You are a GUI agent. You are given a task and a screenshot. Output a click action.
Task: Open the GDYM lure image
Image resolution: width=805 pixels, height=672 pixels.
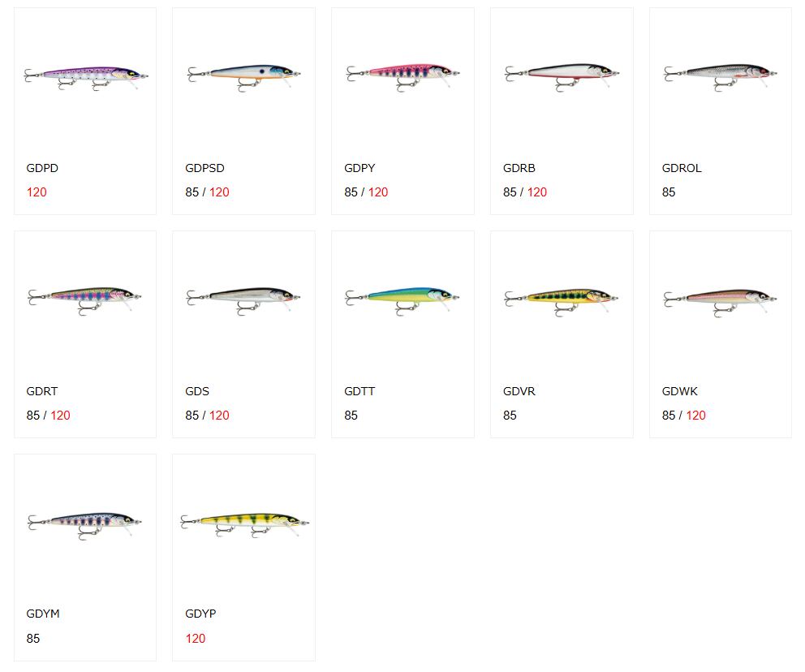[85, 521]
